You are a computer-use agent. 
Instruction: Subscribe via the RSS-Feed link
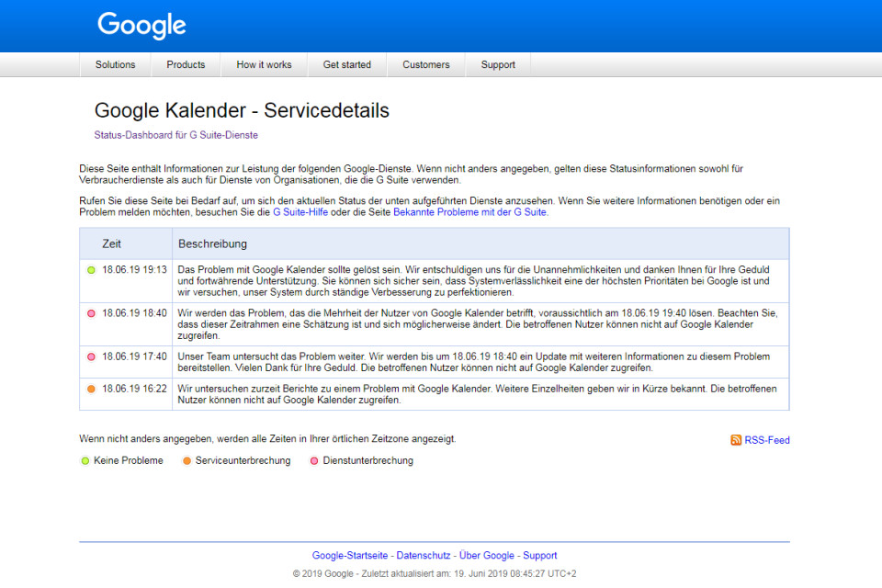click(767, 440)
